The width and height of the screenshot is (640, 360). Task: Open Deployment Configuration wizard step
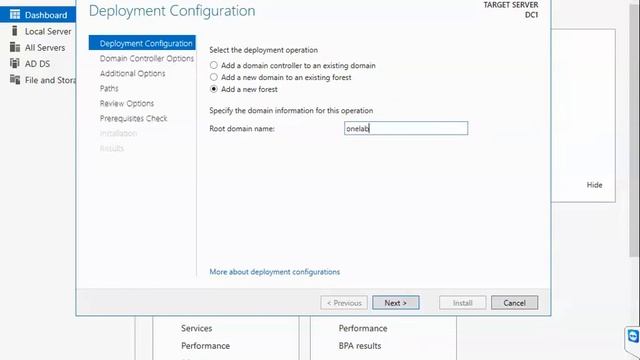[142, 43]
